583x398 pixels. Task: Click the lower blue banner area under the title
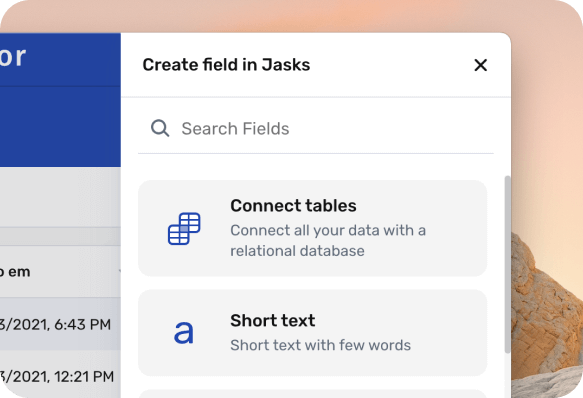(60, 126)
